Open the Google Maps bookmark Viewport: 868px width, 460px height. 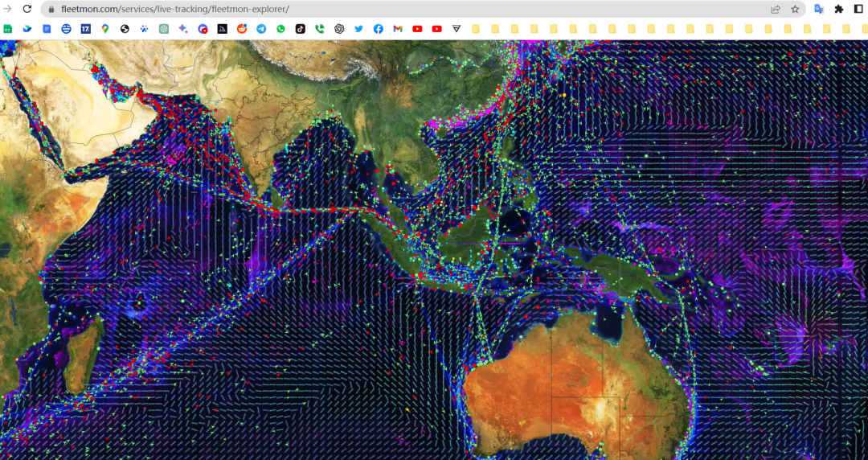coord(105,29)
